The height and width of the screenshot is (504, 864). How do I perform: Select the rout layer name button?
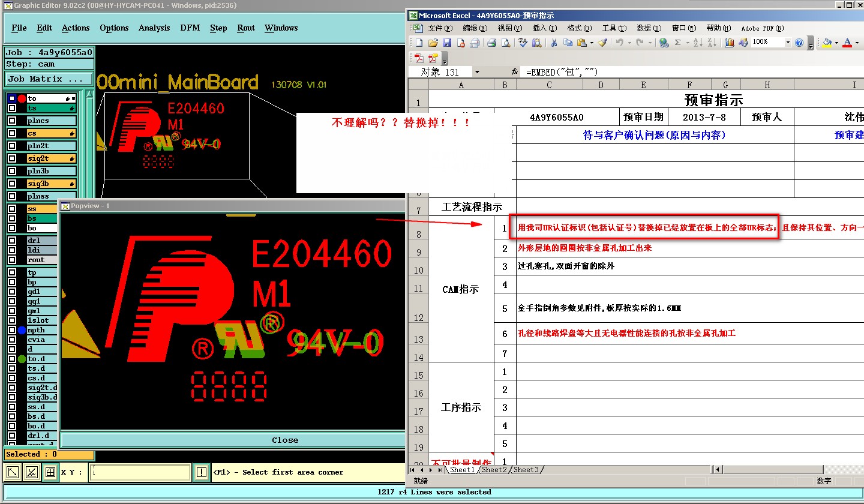tap(42, 260)
